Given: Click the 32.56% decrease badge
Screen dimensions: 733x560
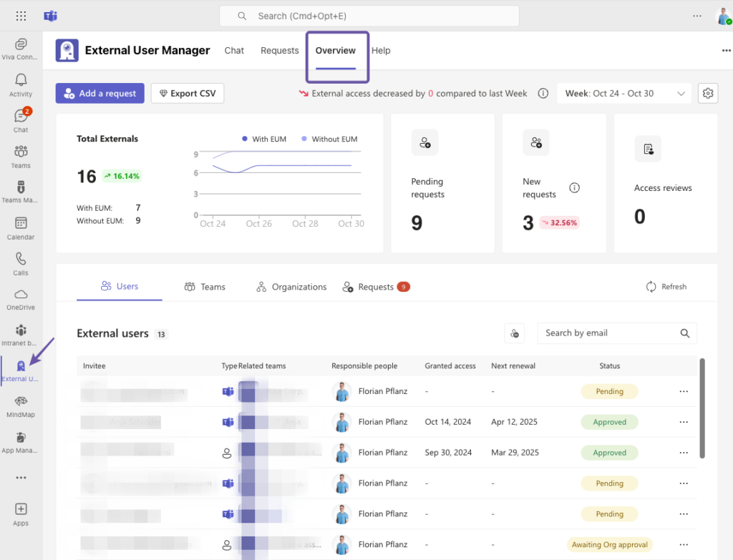Looking at the screenshot, I should point(560,223).
